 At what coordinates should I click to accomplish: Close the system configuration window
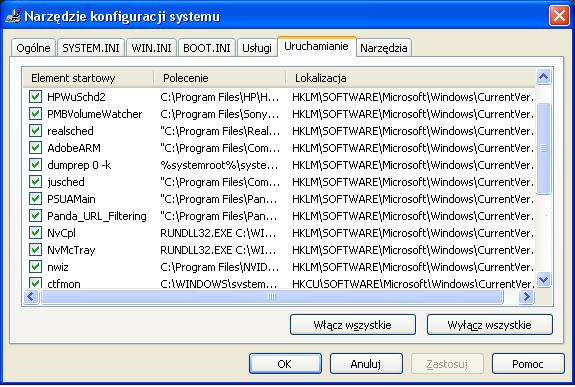559,16
